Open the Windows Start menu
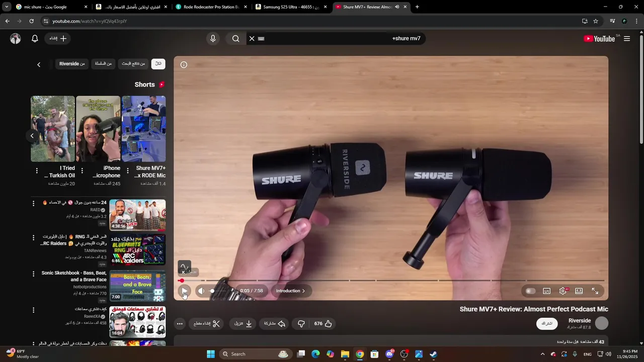 (211, 354)
